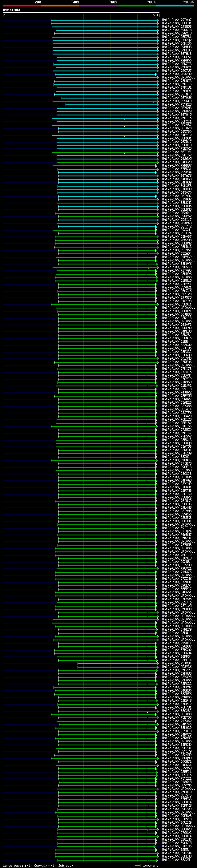Select the UniRef100_B7FIW1 label
Image resolution: width=197 pixels, height=868 pixels.
[x=176, y=88]
